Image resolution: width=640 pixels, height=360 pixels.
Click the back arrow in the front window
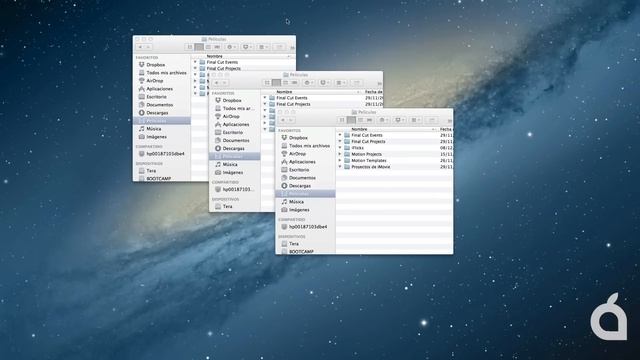[x=282, y=120]
